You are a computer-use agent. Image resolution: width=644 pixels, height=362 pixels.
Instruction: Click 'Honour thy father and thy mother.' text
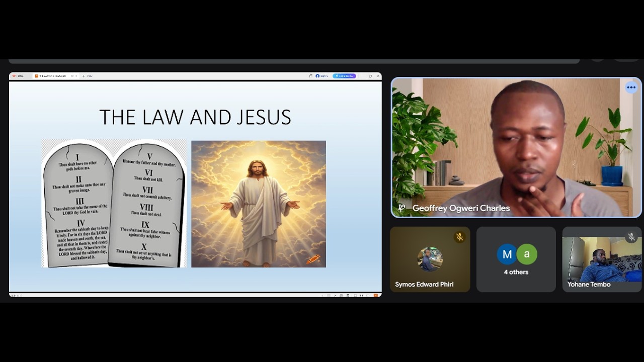149,164
